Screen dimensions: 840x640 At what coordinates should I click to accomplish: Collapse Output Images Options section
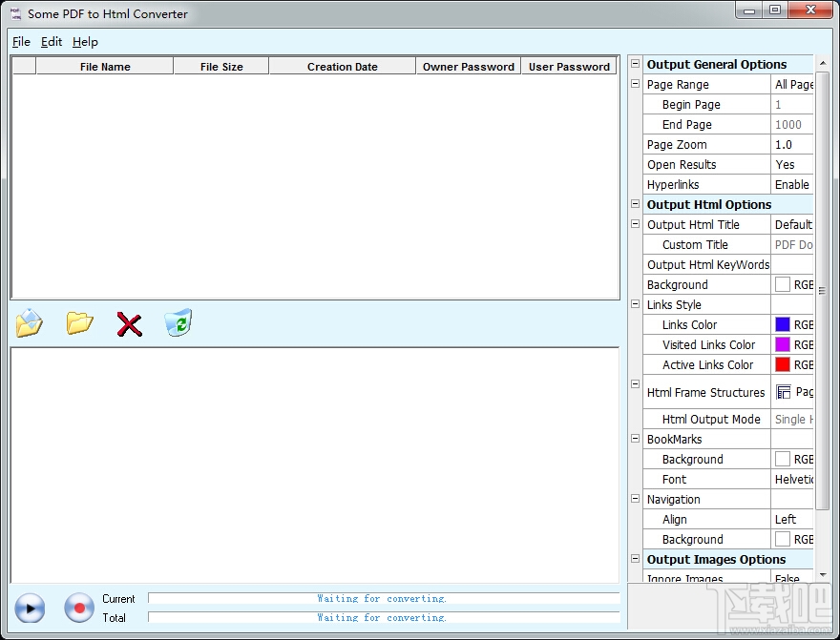coord(636,559)
